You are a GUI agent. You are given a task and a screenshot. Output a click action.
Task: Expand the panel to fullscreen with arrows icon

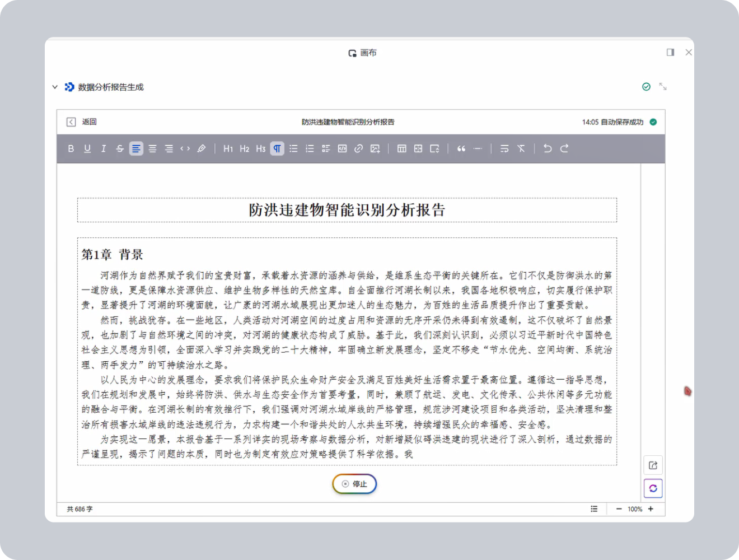(663, 86)
